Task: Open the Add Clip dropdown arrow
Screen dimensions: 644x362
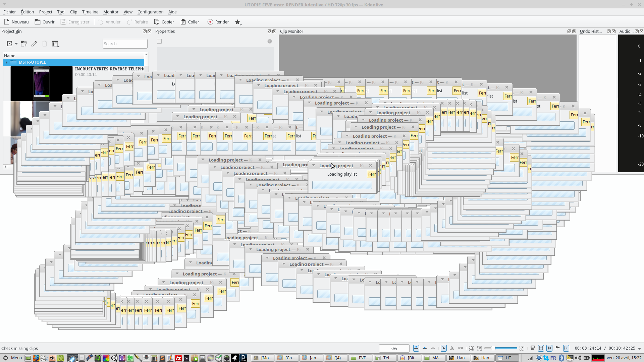Action: [16, 44]
